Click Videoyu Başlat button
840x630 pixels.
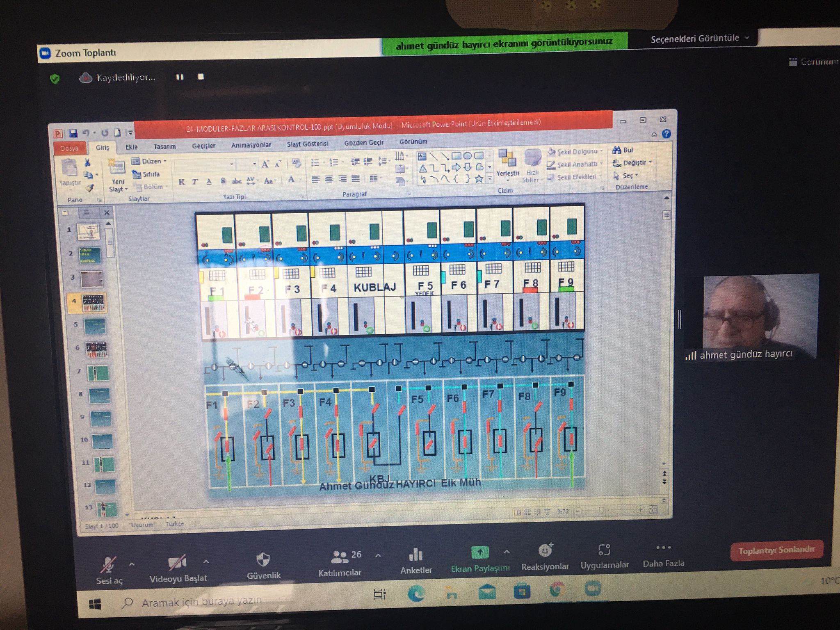[x=178, y=569]
